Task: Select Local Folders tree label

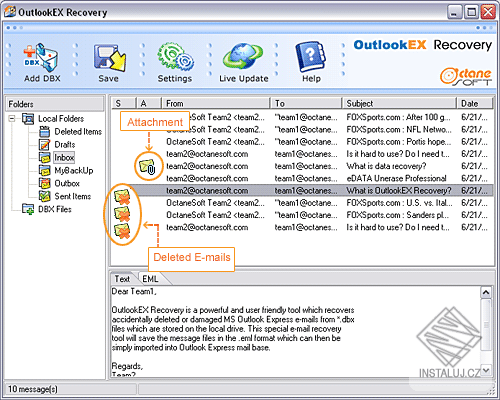Action: [61, 119]
